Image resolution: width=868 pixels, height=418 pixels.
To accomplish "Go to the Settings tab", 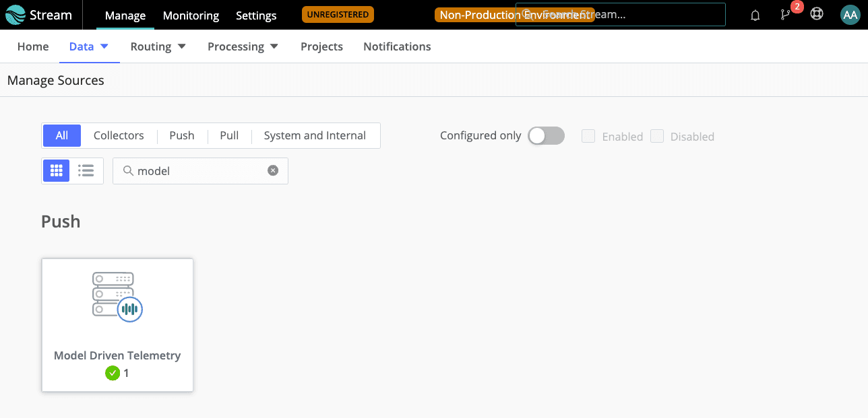I will click(x=256, y=15).
